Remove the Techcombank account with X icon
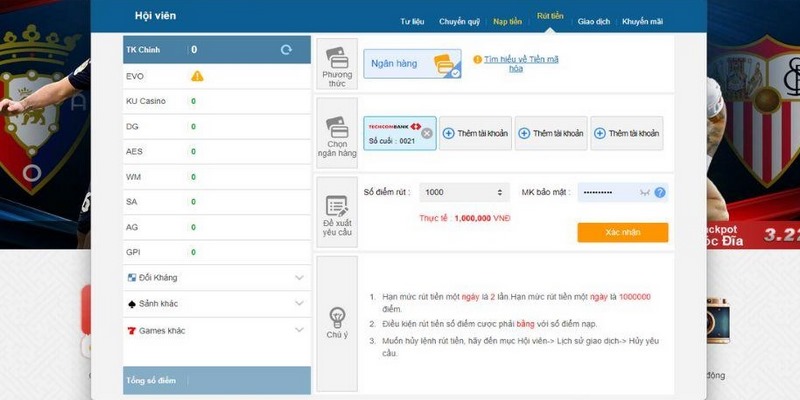The width and height of the screenshot is (800, 400). [426, 133]
